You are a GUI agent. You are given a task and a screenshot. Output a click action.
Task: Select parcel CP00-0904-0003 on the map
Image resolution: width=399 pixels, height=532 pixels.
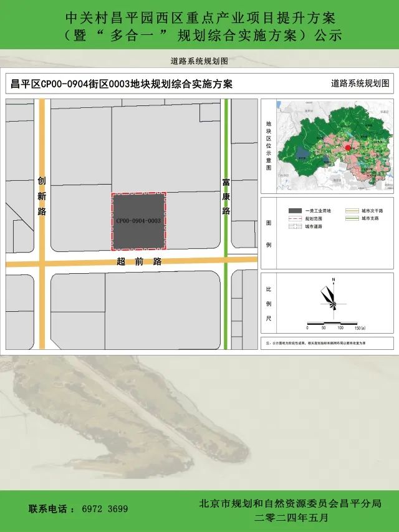click(x=138, y=221)
